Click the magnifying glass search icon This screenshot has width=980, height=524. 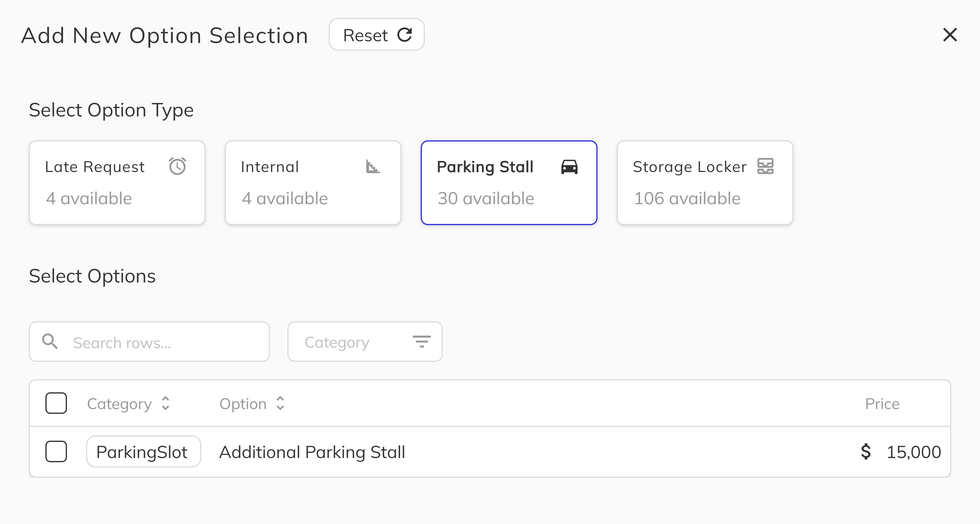click(50, 342)
